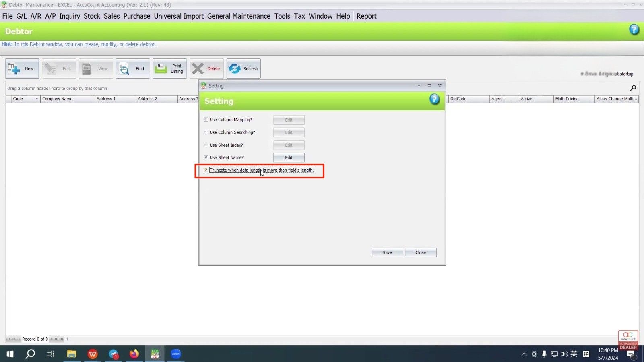Open Windows Start menu

point(10,354)
